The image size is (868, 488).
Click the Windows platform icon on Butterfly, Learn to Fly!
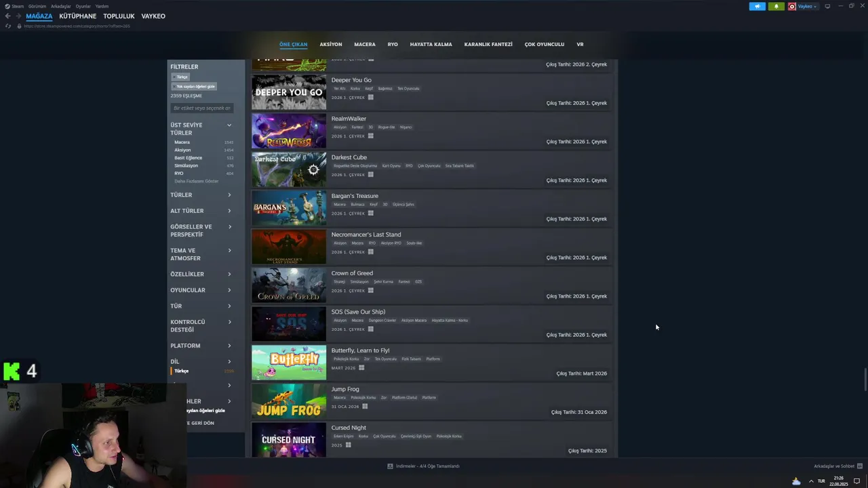point(361,368)
